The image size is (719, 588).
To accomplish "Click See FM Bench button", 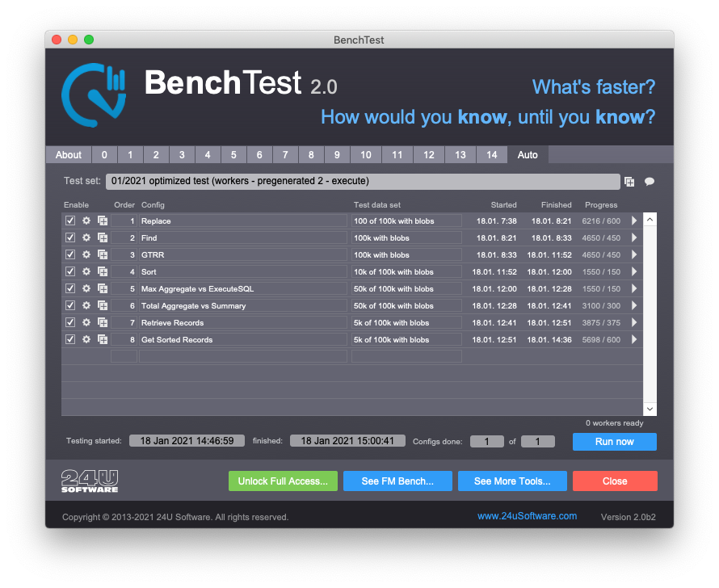I will pos(397,481).
